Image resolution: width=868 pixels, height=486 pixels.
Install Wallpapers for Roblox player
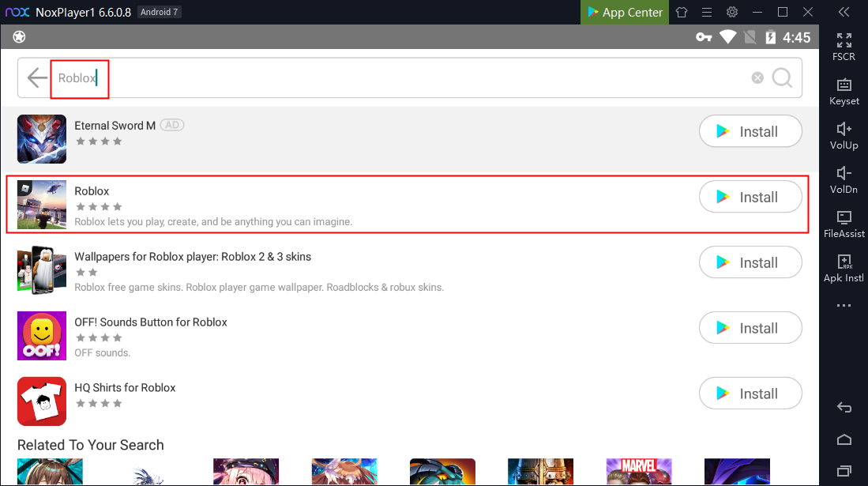750,262
